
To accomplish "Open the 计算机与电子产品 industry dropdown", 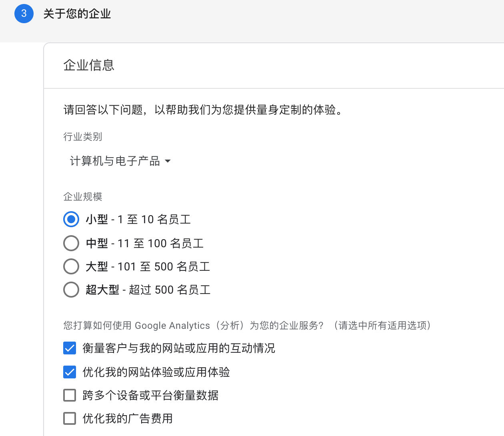I will 115,161.
